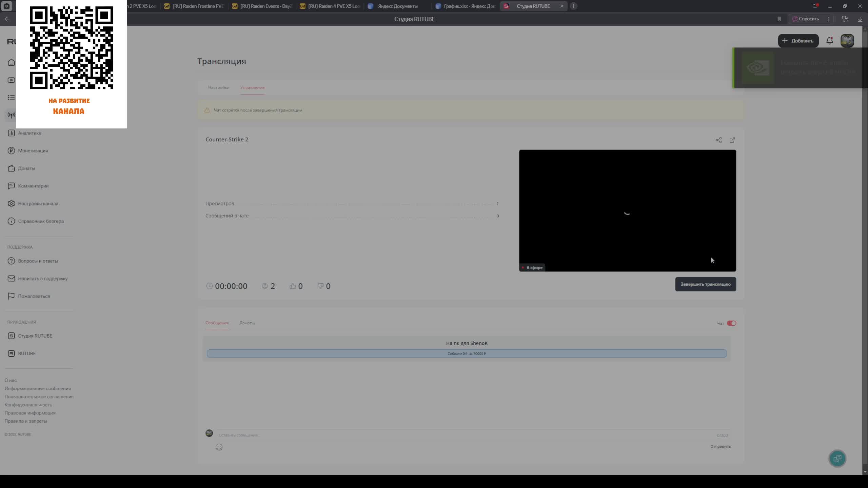Image resolution: width=868 pixels, height=488 pixels.
Task: Click the browser bookmark icon
Action: (780, 19)
